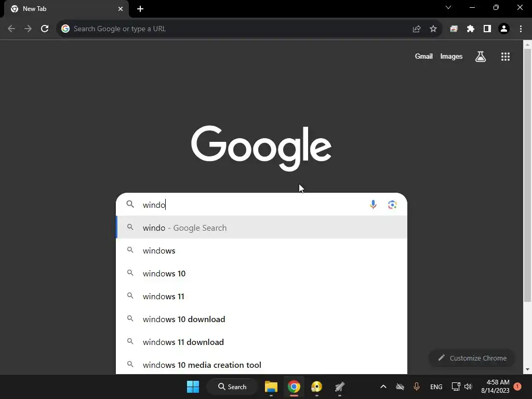Click the Chrome taskbar icon
Screen dimensions: 532x399
pyautogui.click(x=294, y=387)
